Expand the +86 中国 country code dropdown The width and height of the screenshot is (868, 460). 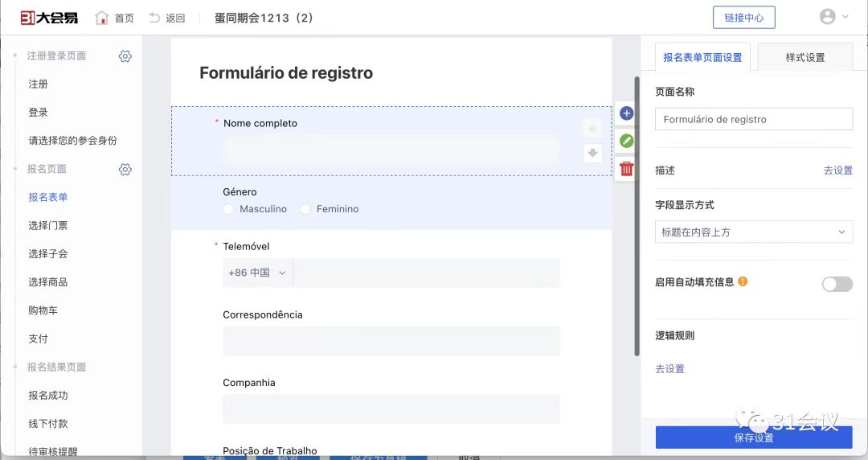tap(257, 273)
